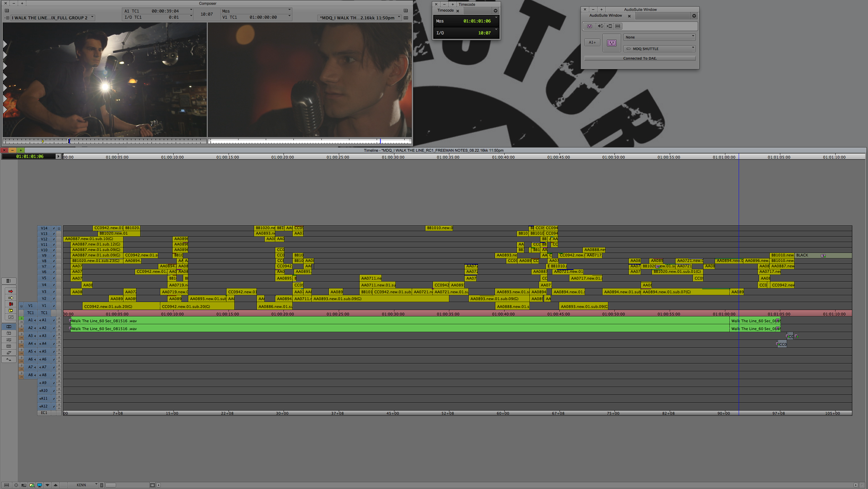
Task: Select the EC1 track selector
Action: 44,413
